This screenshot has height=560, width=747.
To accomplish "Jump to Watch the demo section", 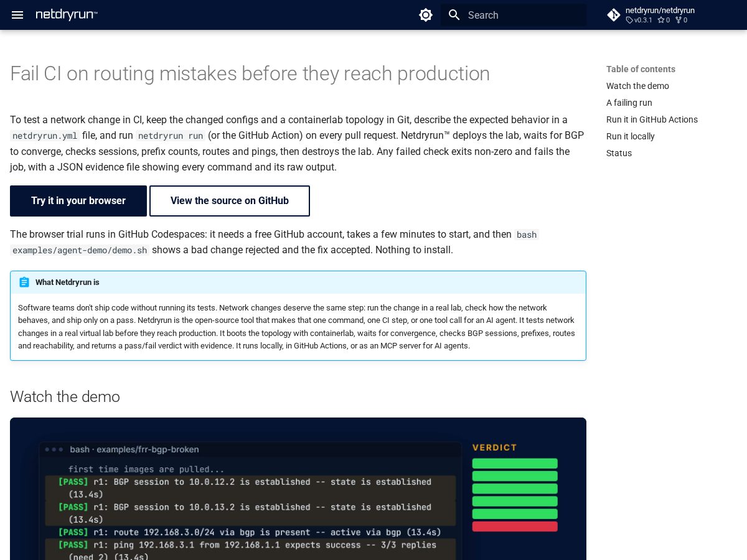I will (x=637, y=86).
